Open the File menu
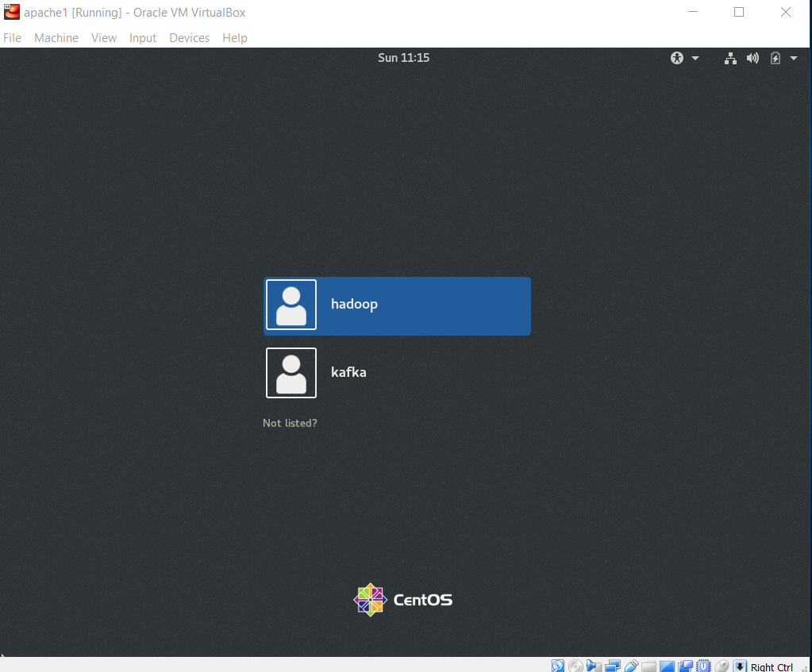This screenshot has height=672, width=812. (x=12, y=38)
